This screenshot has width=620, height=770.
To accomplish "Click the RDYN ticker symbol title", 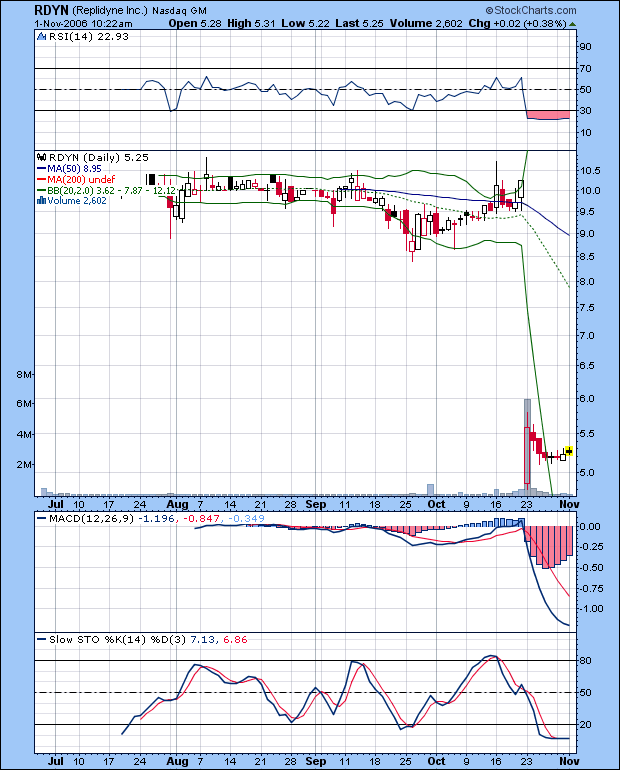I will coord(52,10).
